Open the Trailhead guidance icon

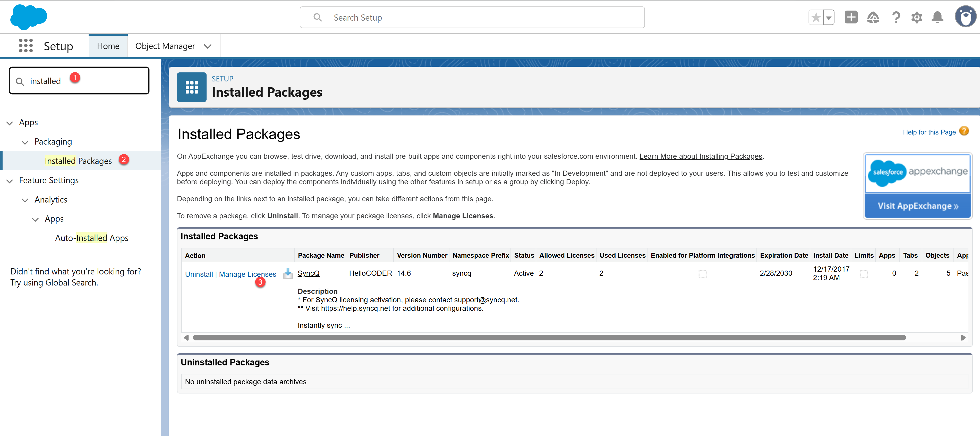pyautogui.click(x=873, y=18)
